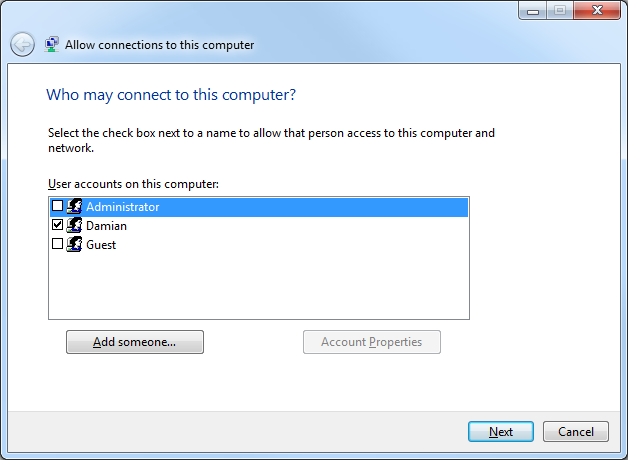Proceed with the Next button
The image size is (628, 460).
(x=501, y=432)
